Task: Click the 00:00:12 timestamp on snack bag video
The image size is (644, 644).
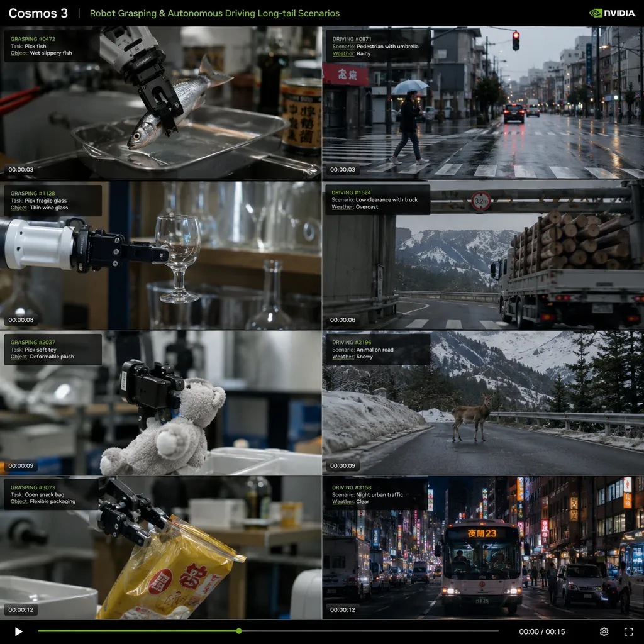Action: coord(21,610)
